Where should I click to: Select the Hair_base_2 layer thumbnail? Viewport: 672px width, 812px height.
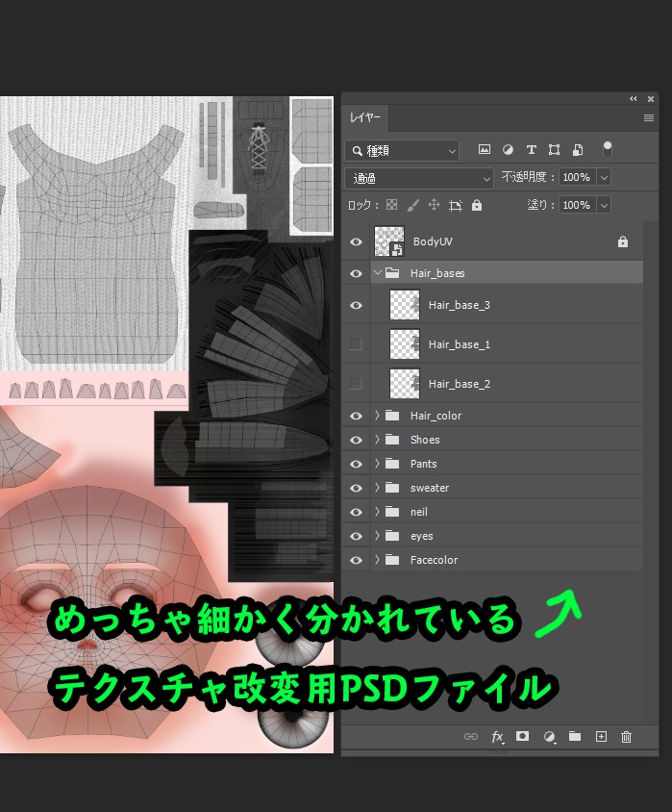pos(405,384)
